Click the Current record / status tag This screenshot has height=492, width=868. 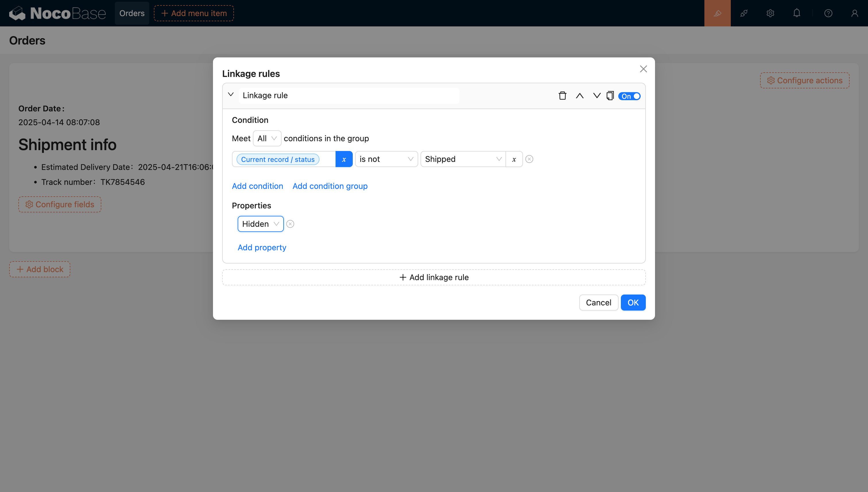pyautogui.click(x=278, y=160)
